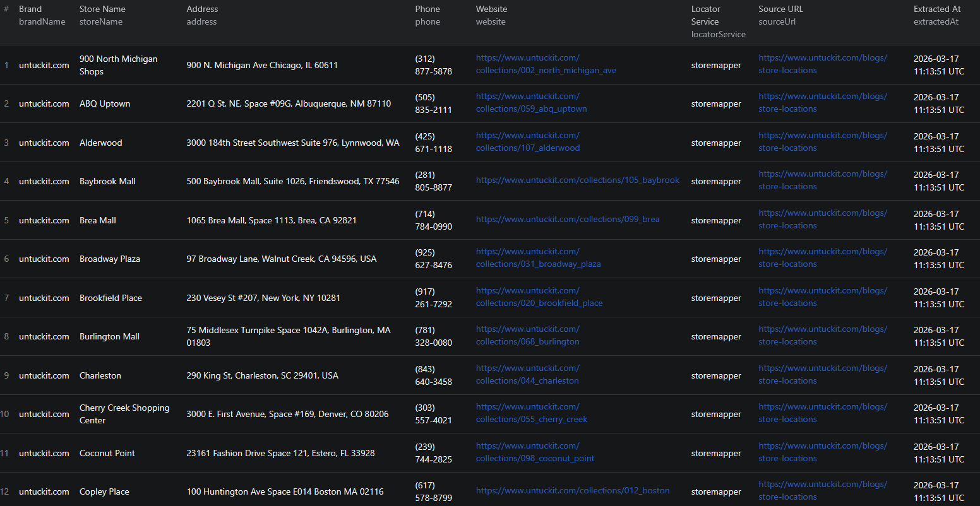This screenshot has height=506, width=980.
Task: Open the 099_brea collections link
Action: (567, 220)
